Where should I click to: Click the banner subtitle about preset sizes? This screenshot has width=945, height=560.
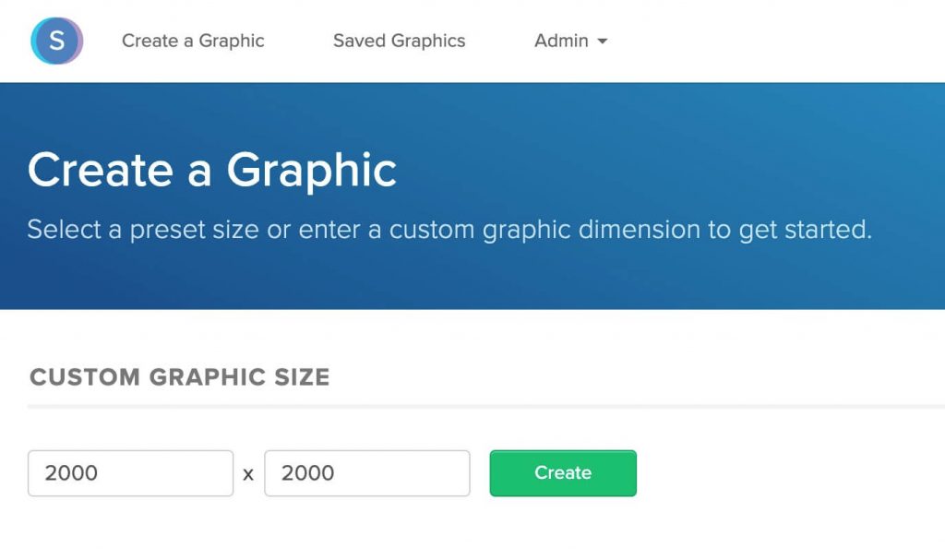[x=449, y=230]
